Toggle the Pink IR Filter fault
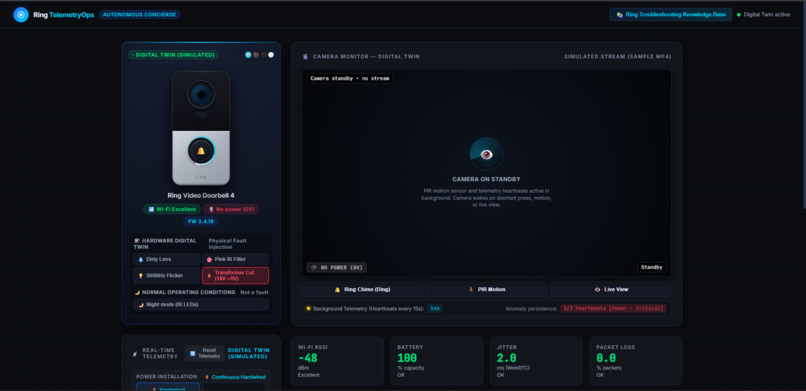Screen dimensions: 806x391 235,259
